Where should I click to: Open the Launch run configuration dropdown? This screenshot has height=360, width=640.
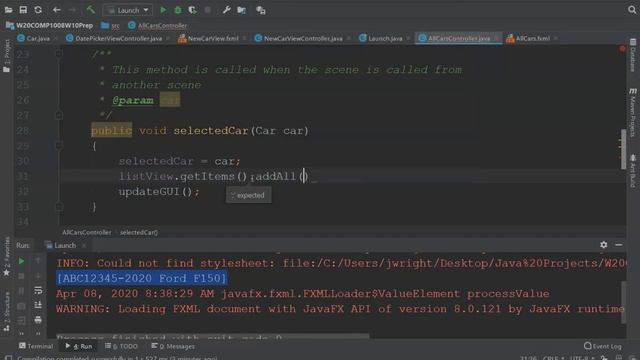tap(128, 10)
